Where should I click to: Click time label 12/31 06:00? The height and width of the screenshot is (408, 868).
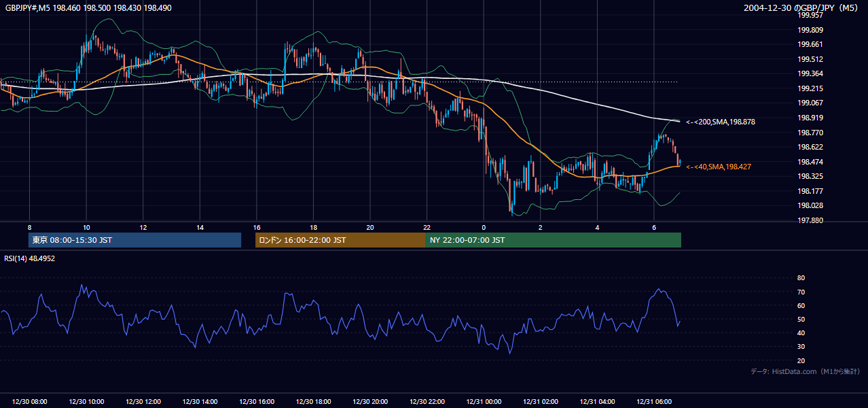point(653,402)
